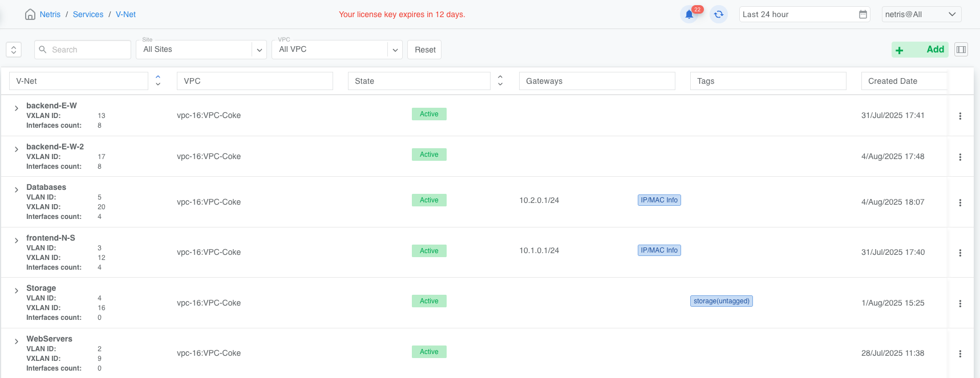Open the notifications bell

(689, 14)
